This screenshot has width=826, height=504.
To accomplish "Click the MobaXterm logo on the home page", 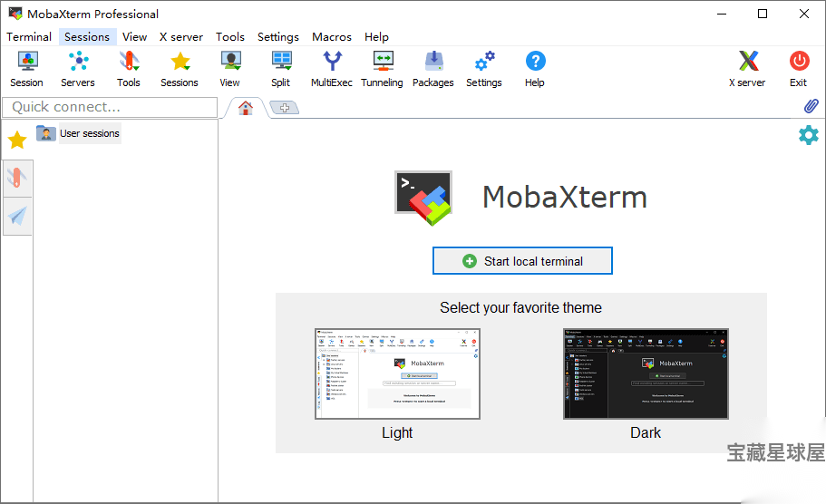I will tap(423, 198).
